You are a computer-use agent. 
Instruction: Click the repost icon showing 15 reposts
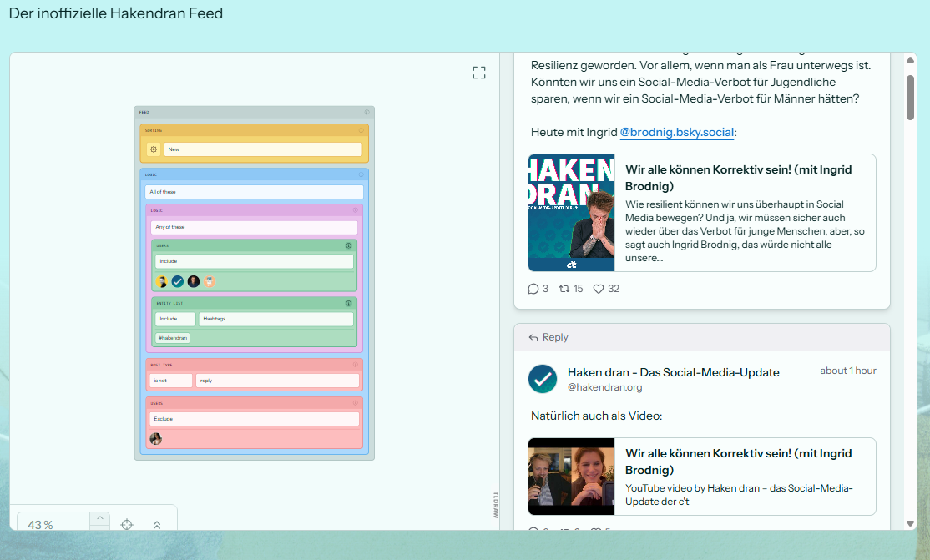(564, 289)
